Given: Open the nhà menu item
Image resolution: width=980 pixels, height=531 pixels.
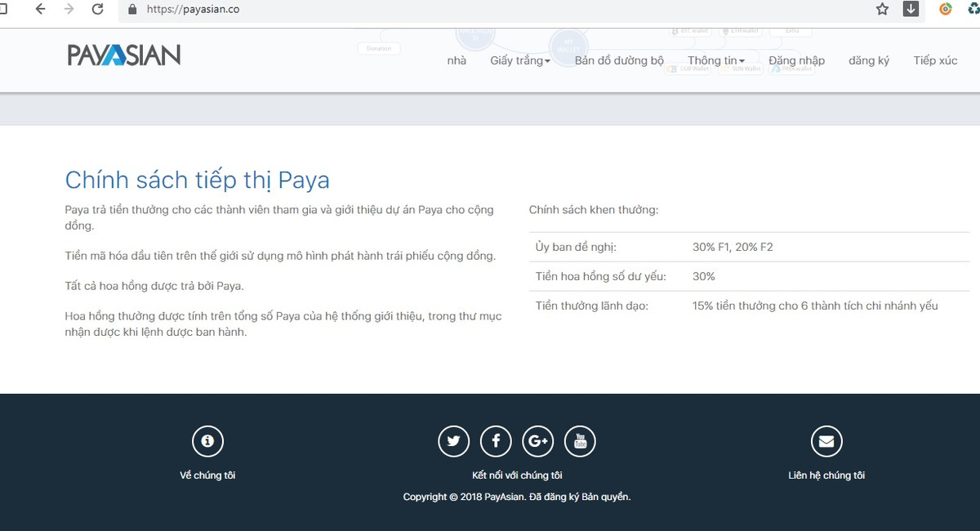Looking at the screenshot, I should (x=457, y=60).
